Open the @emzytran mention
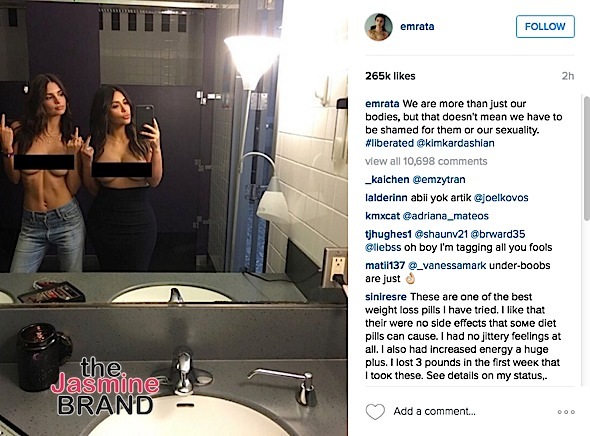 click(x=439, y=179)
